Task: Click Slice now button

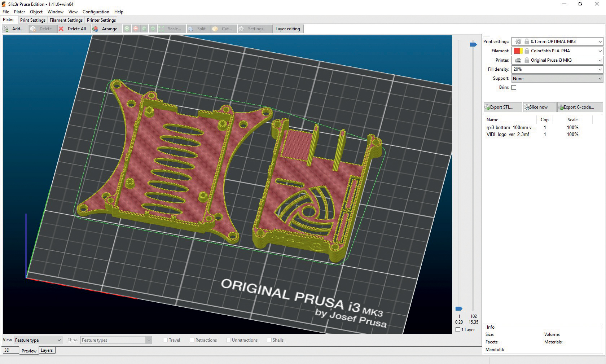Action: pos(540,107)
